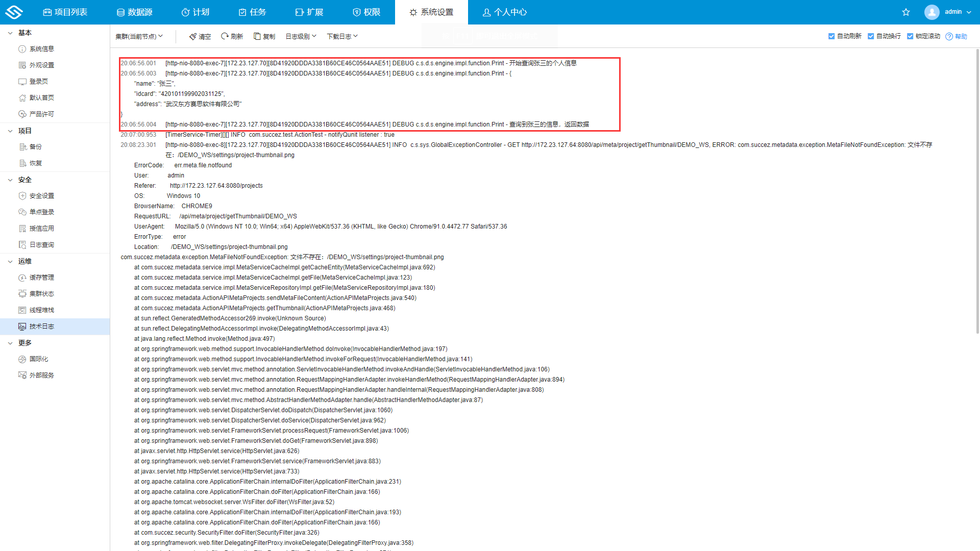This screenshot has width=980, height=551.
Task: Open the 下载日志 menu button
Action: tap(342, 36)
